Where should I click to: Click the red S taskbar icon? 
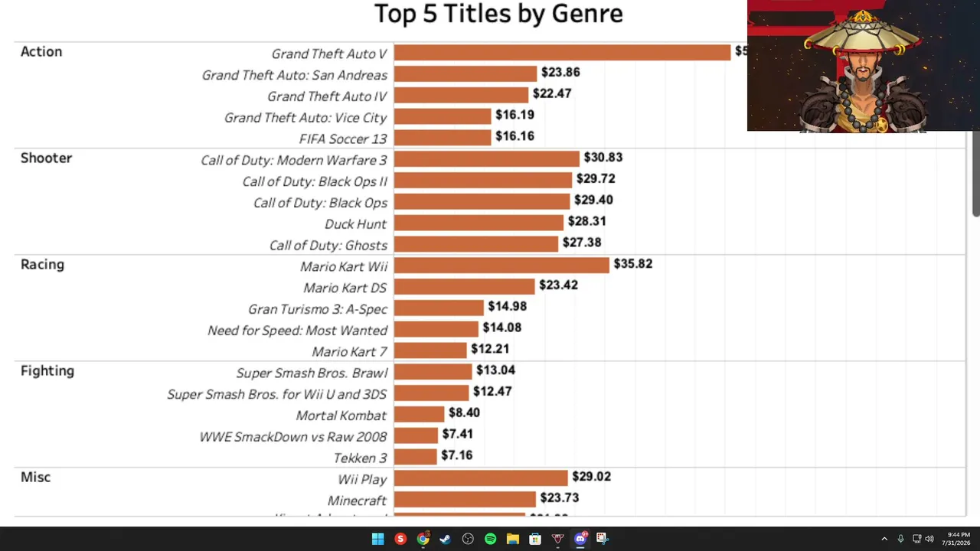[x=400, y=539]
